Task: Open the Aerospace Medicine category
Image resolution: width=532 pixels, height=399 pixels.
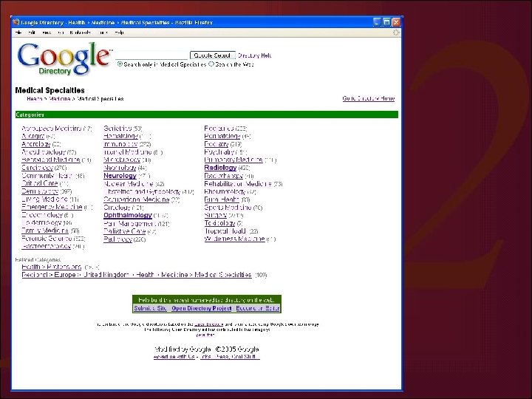Action: coord(51,129)
